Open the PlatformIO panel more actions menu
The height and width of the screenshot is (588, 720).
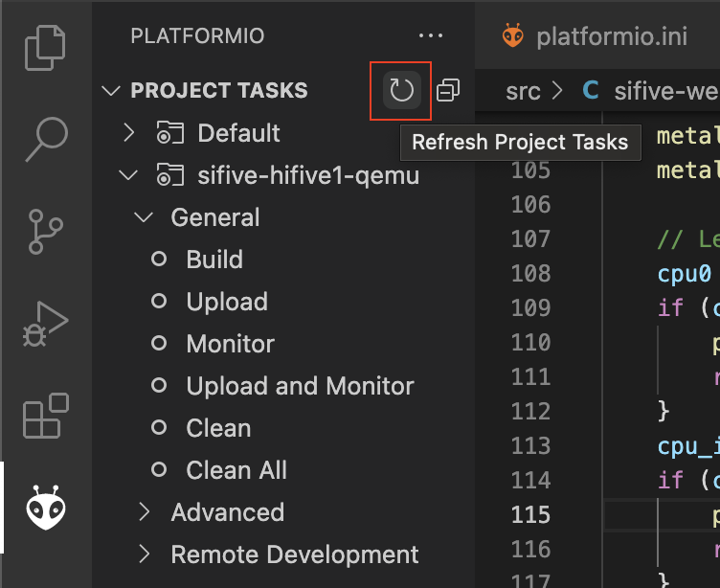(x=431, y=35)
